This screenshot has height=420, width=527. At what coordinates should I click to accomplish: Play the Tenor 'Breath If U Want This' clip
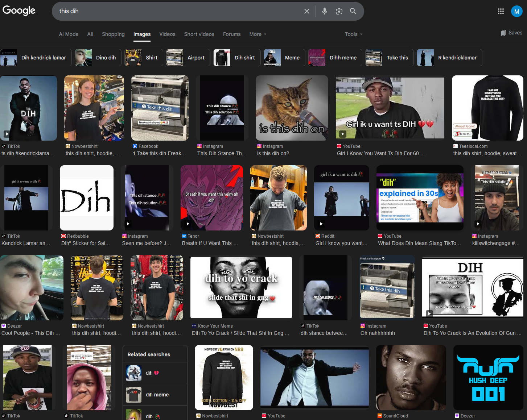click(x=188, y=224)
